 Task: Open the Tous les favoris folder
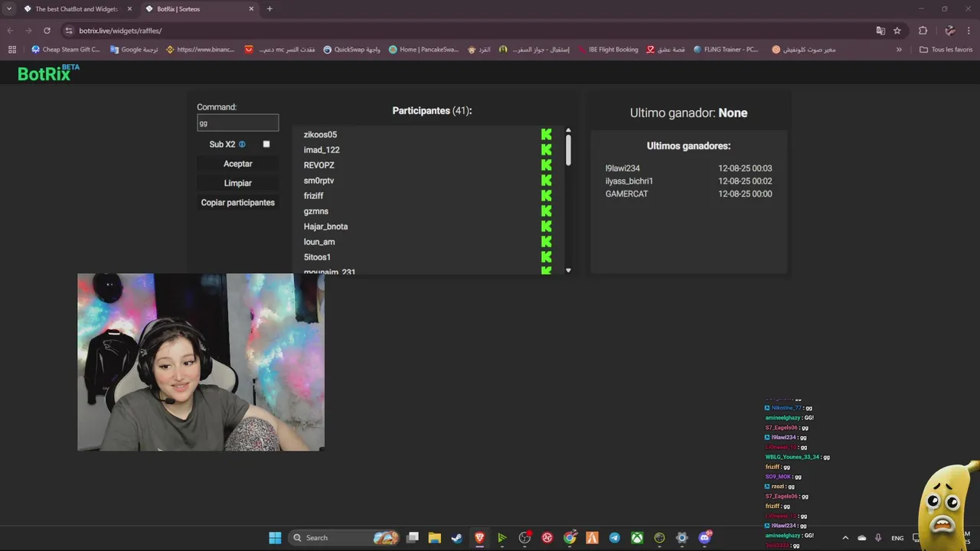point(946,50)
